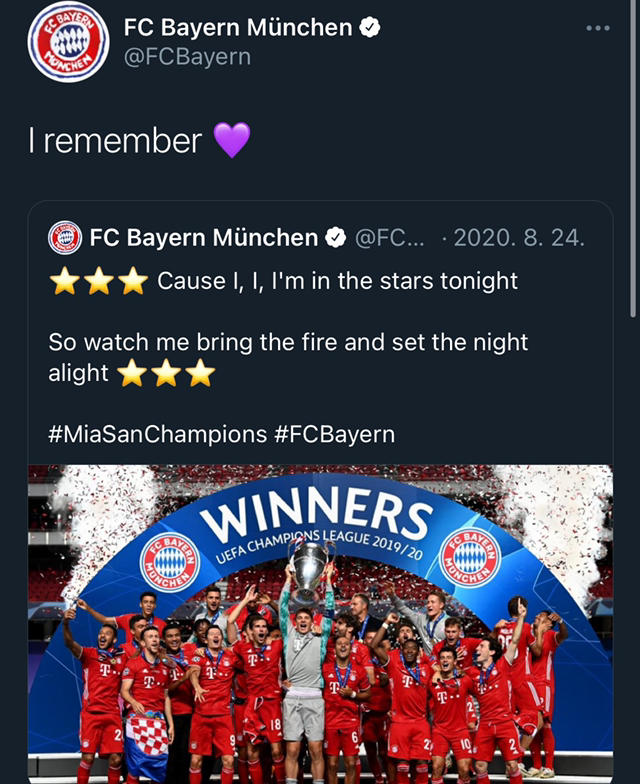
Task: Click the three stars after "alight"
Action: (166, 374)
